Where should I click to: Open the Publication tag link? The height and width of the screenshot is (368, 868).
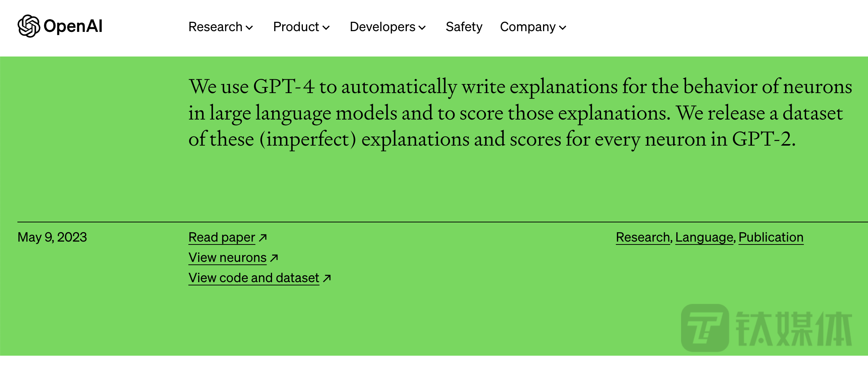tap(771, 237)
